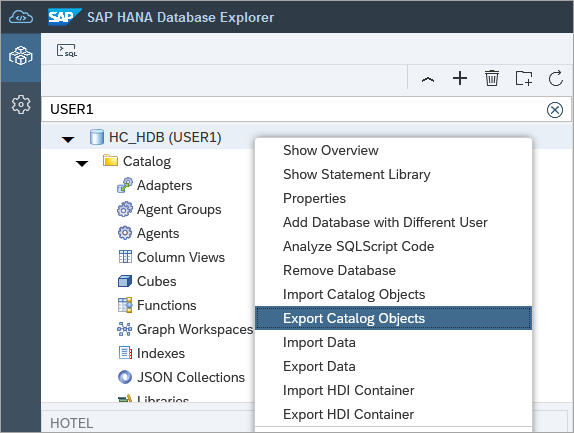
Task: Select the Catalog tree label
Action: coord(147,161)
